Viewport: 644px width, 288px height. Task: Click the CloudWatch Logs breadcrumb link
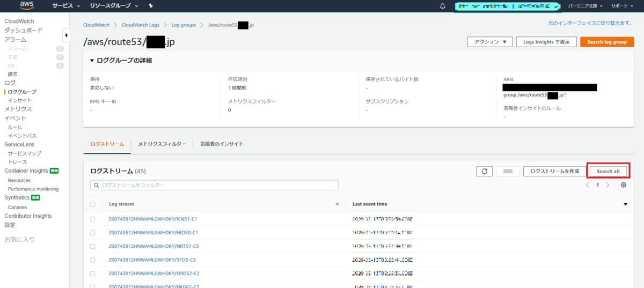(x=140, y=25)
